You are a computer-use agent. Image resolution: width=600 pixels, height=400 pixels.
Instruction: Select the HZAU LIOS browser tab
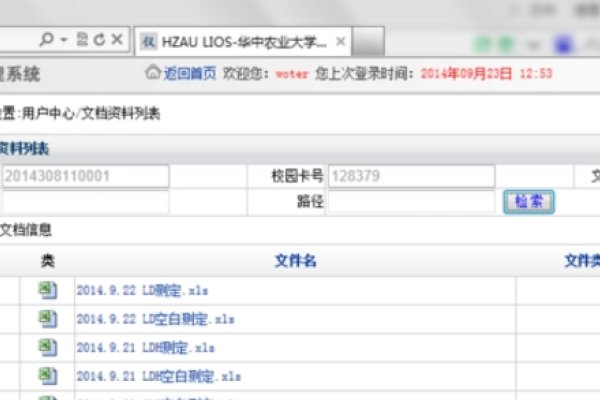tap(243, 41)
